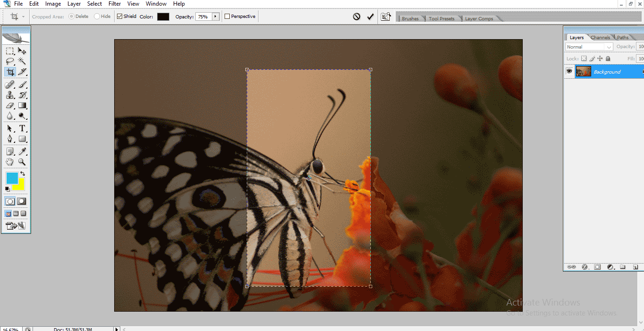This screenshot has width=644, height=331.
Task: Swap foreground and background colors
Action: 23,174
